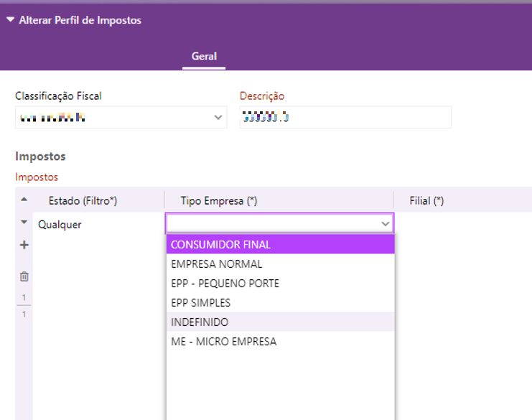
Task: Click the Filial (*) column header
Action: coord(426,201)
